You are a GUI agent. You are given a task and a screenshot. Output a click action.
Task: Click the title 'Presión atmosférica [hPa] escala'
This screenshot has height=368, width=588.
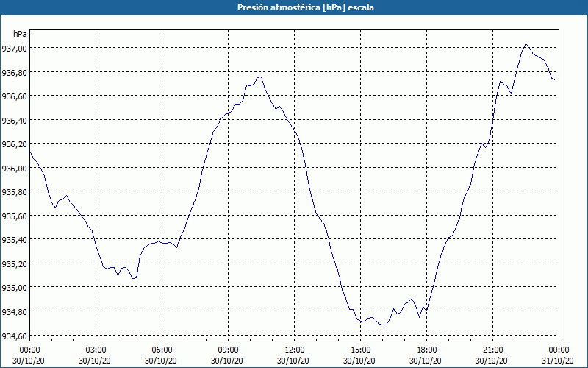pyautogui.click(x=305, y=7)
